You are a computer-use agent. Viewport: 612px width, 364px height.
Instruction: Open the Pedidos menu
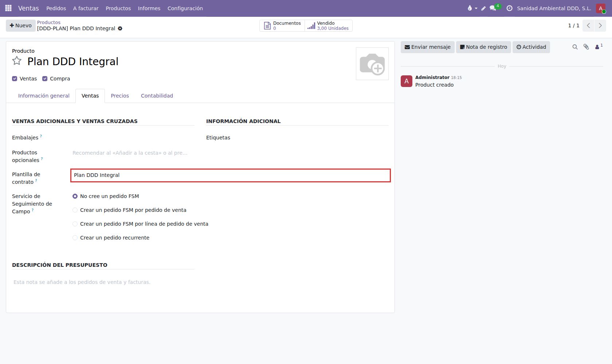[56, 8]
